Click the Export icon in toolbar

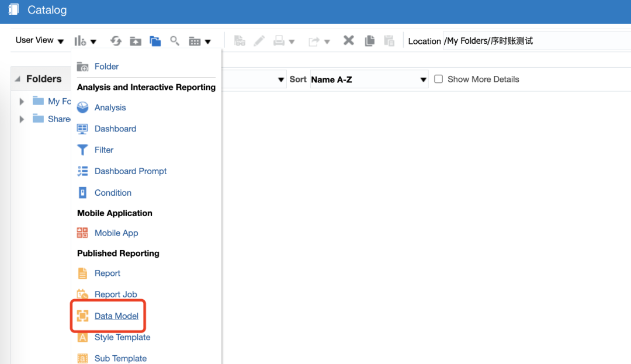(314, 41)
